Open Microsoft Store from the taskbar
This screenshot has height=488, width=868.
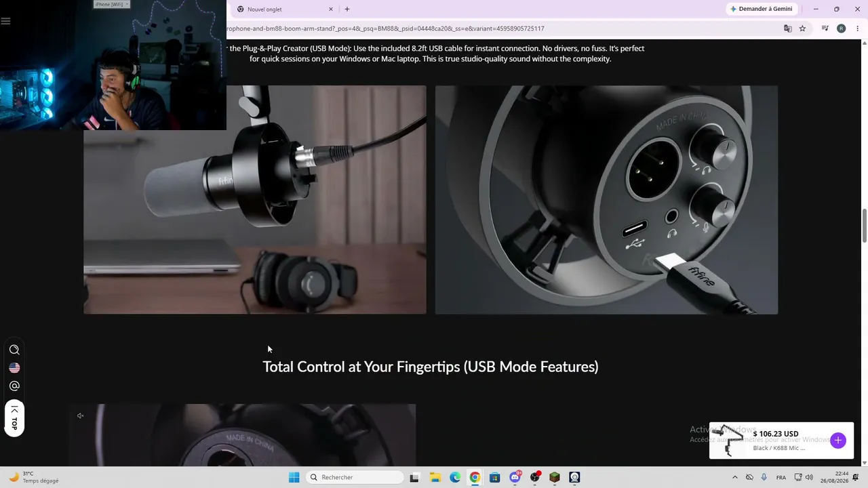pyautogui.click(x=495, y=477)
